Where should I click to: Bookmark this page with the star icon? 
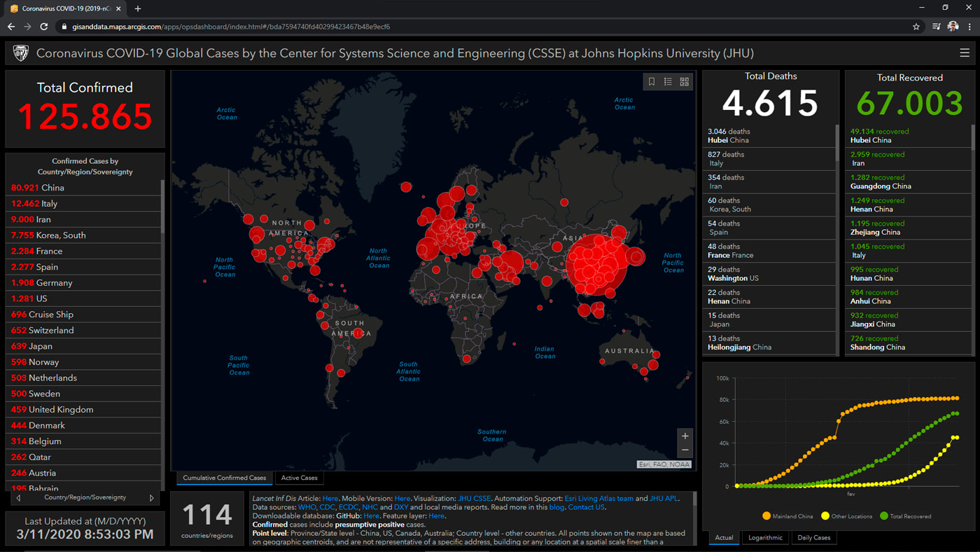(916, 27)
